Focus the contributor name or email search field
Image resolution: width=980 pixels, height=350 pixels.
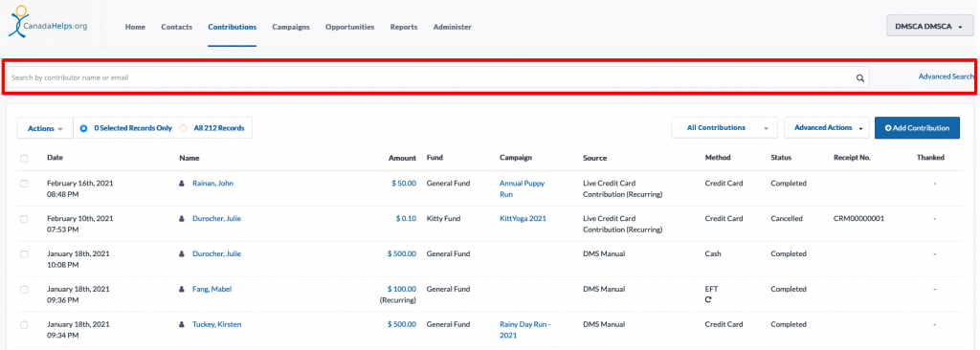point(437,77)
